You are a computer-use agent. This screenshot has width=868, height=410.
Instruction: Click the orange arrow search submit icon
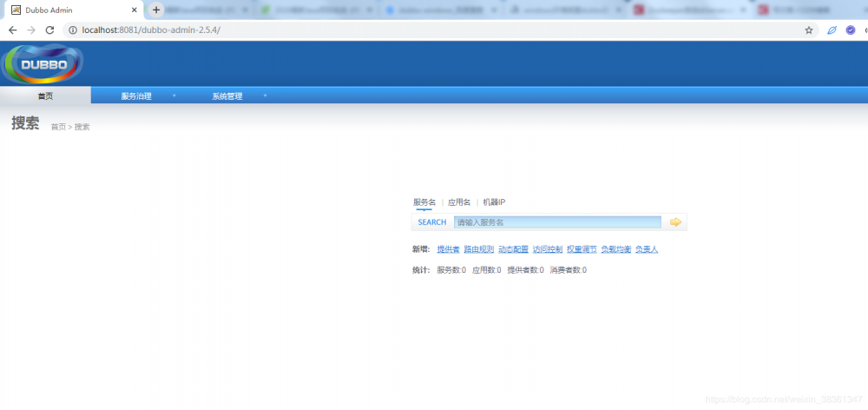click(x=675, y=222)
